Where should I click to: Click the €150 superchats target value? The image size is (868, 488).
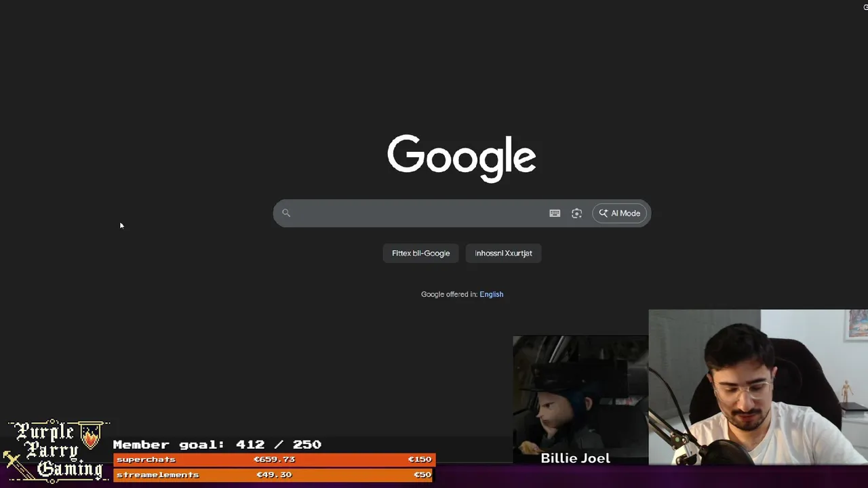coord(419,460)
